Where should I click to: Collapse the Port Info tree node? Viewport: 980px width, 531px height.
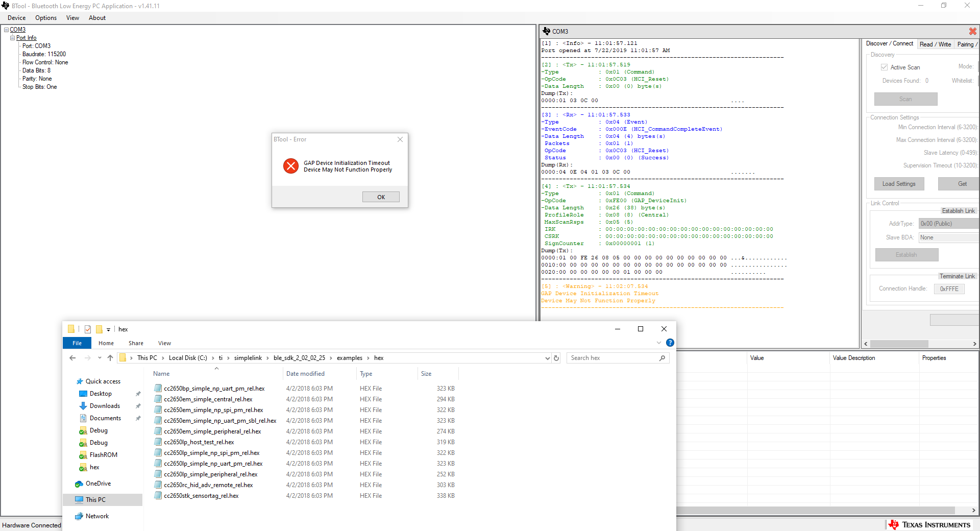pos(12,38)
